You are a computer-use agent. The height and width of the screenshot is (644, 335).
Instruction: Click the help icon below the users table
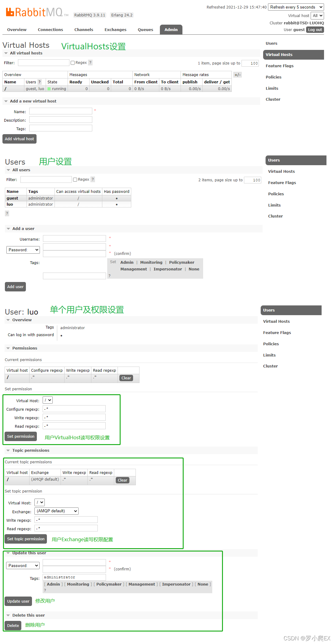[7, 214]
